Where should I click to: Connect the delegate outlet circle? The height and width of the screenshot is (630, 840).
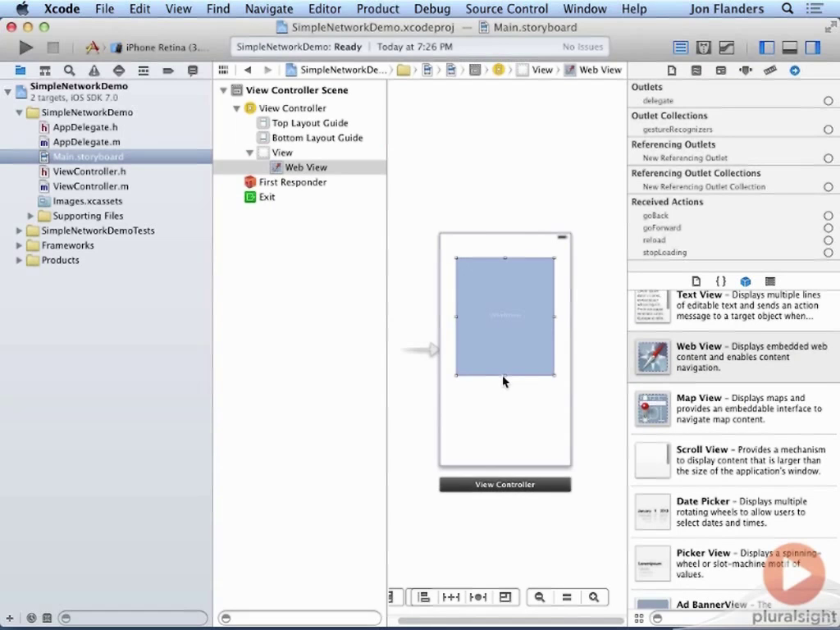829,101
